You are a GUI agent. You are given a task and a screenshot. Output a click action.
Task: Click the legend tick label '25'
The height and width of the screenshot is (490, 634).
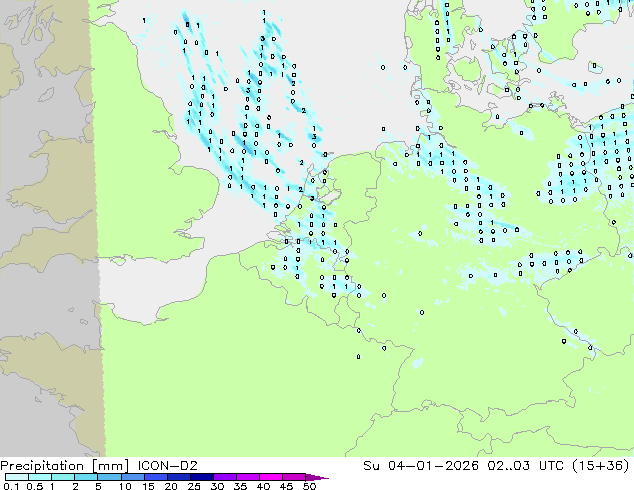click(x=194, y=486)
